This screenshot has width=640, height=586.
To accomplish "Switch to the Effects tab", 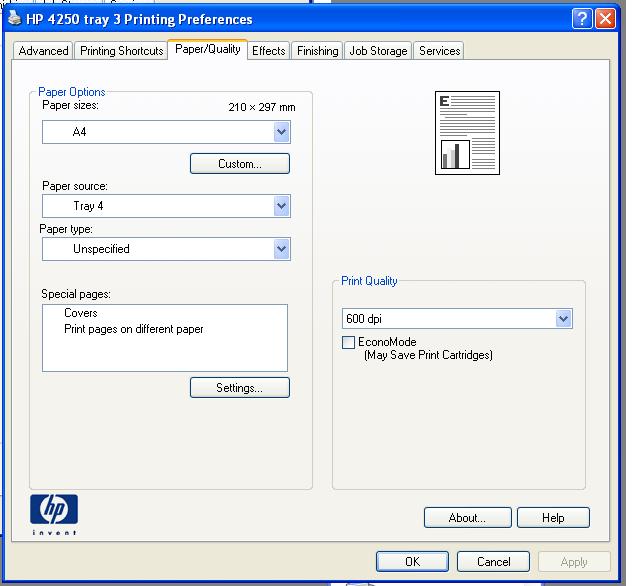I will [269, 51].
